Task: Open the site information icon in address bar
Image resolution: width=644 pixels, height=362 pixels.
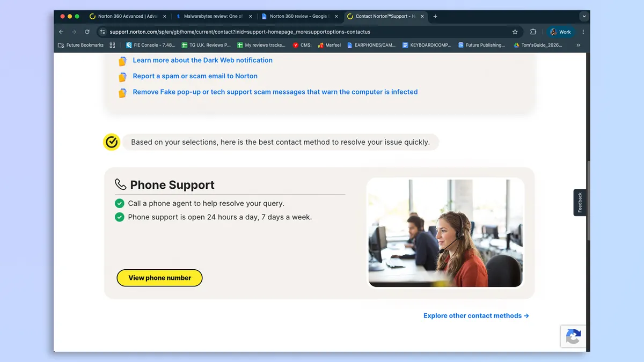Action: coord(103,32)
